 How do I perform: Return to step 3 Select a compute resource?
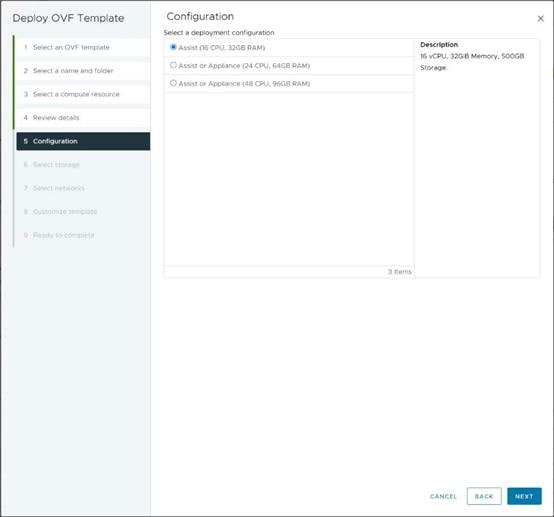[83, 94]
